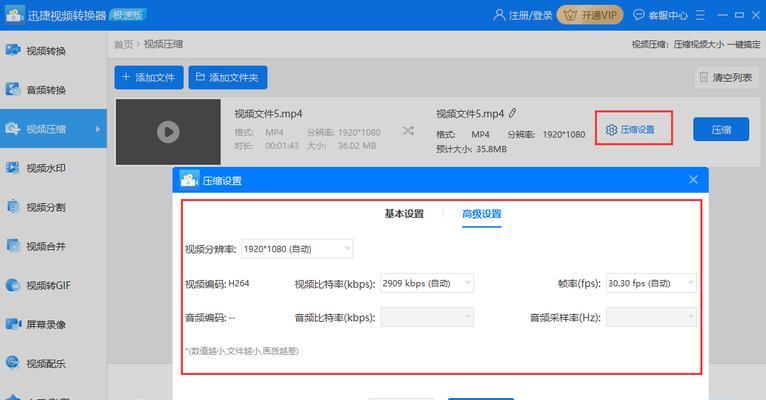Click 清空列表 trash button
Screen dimensions: 766x400
coord(726,78)
